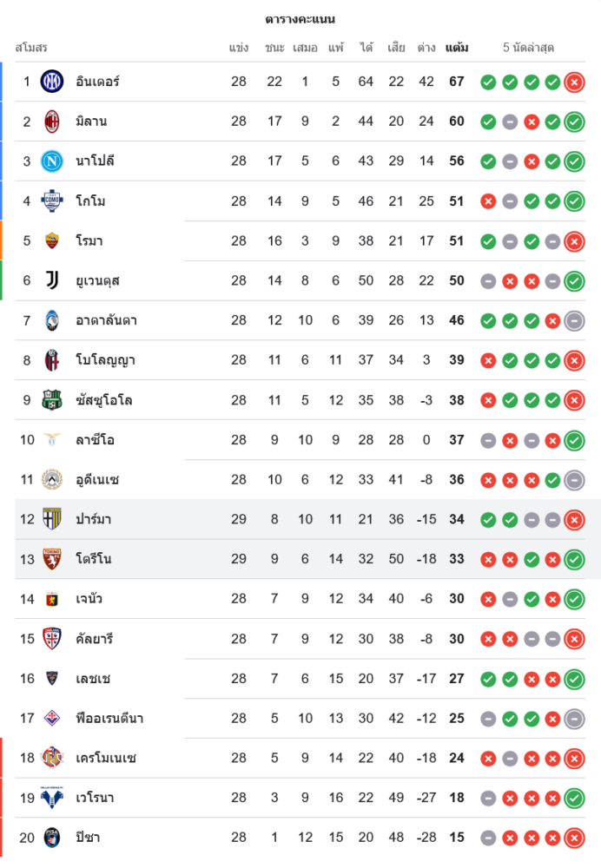This screenshot has height=868, width=601.
Task: Click the แต้ม column header
Action: [x=457, y=48]
